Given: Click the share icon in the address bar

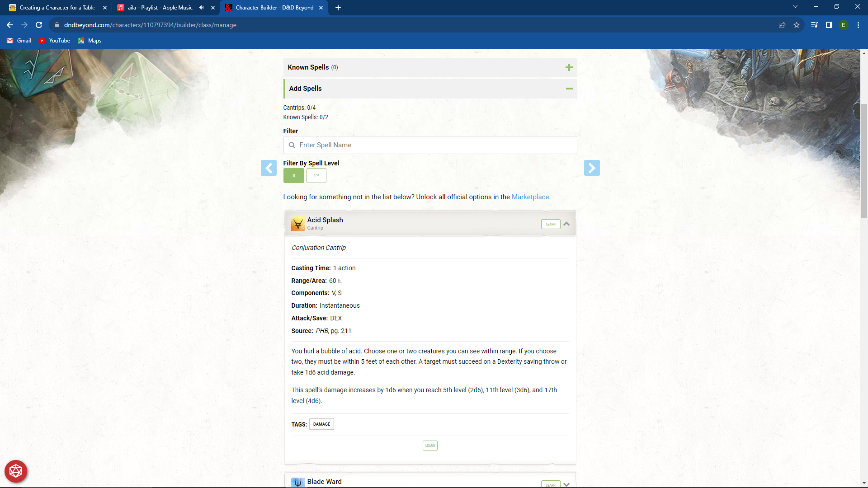Looking at the screenshot, I should pos(782,25).
